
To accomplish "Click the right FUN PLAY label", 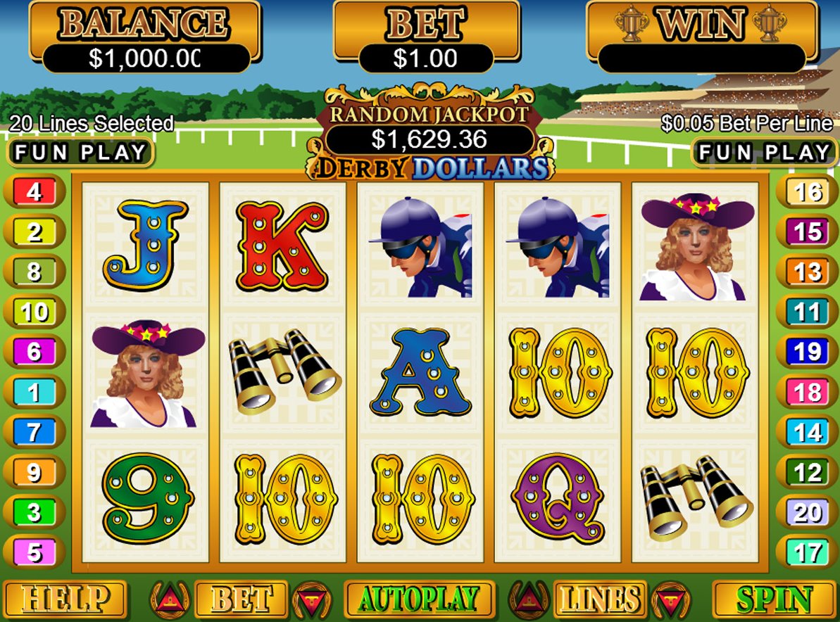I will coord(765,153).
